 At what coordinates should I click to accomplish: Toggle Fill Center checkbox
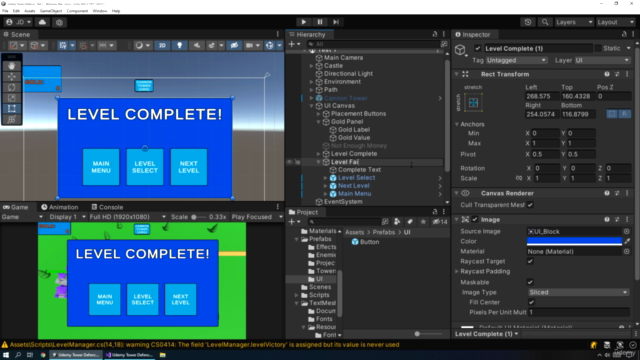click(531, 302)
